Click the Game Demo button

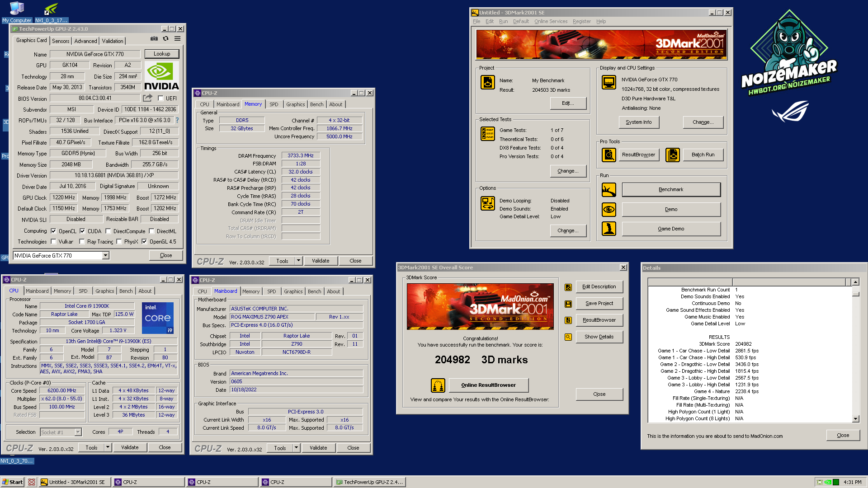tap(671, 229)
